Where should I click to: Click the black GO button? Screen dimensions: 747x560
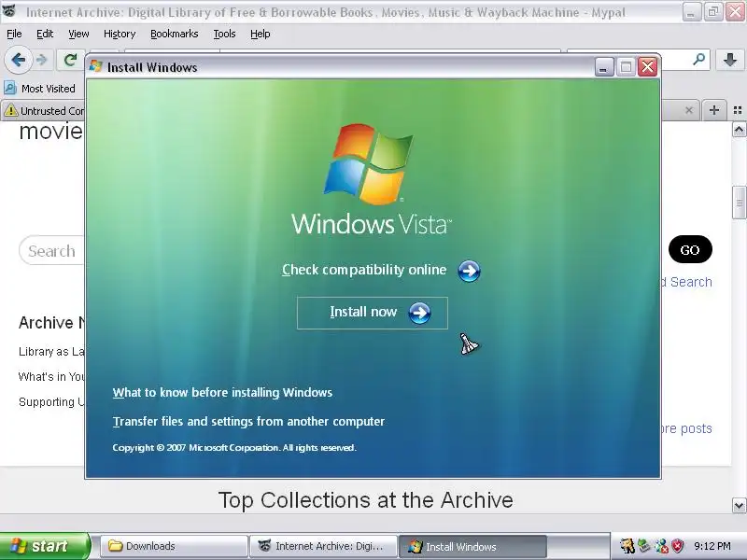pyautogui.click(x=690, y=249)
